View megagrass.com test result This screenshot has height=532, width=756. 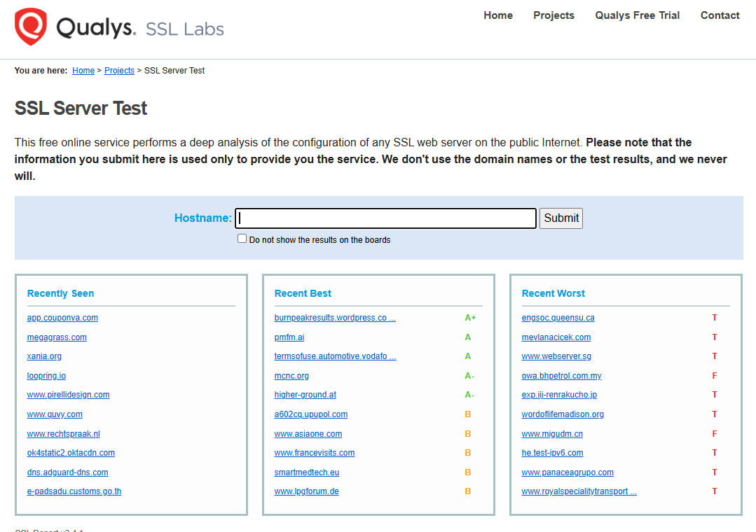click(57, 337)
